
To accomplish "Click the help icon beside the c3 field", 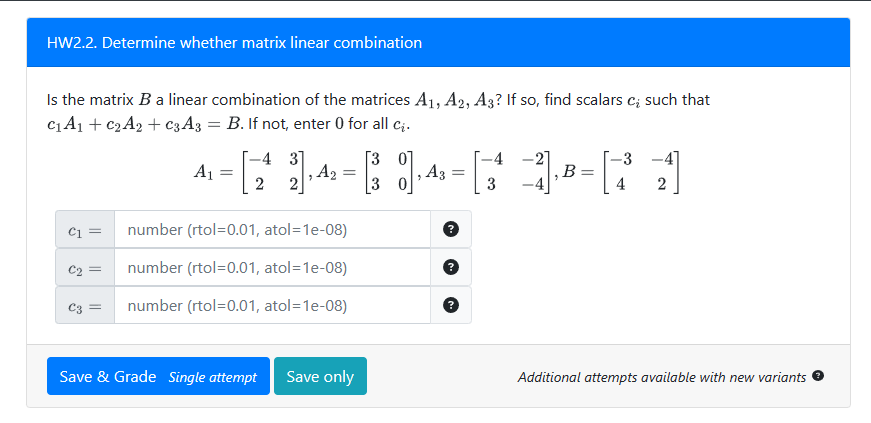I will (450, 306).
